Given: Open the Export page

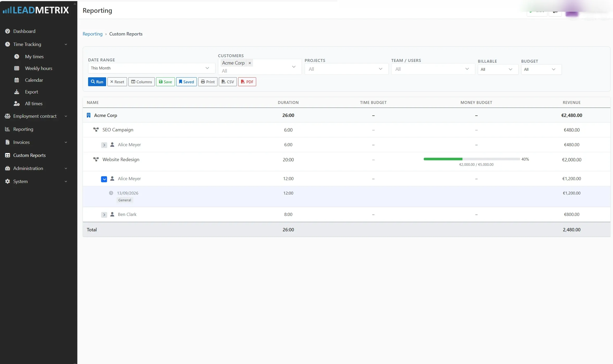Looking at the screenshot, I should pos(31,92).
